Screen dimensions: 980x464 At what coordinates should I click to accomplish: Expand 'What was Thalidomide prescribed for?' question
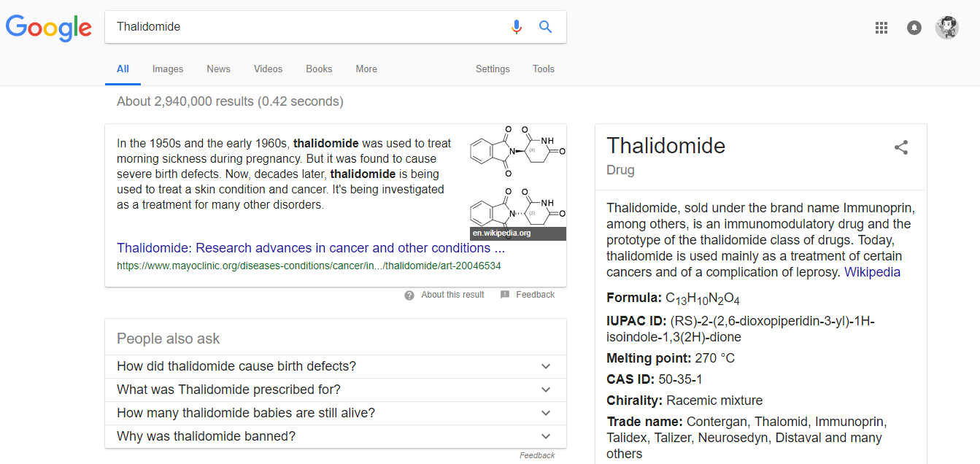click(x=546, y=390)
